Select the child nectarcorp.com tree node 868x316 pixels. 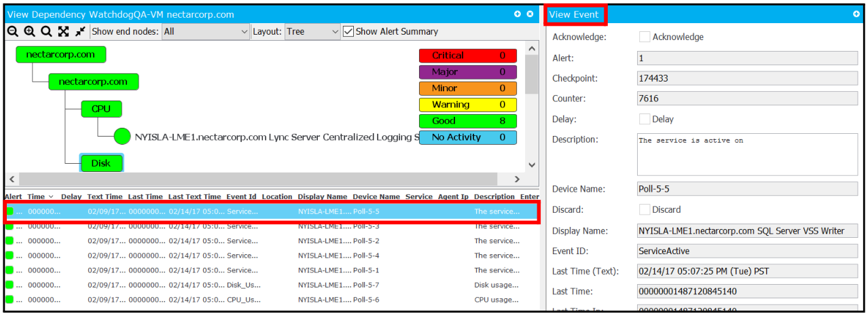93,82
